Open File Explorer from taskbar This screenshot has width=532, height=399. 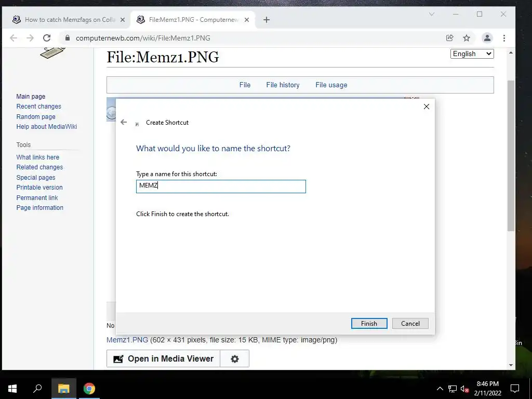click(63, 389)
